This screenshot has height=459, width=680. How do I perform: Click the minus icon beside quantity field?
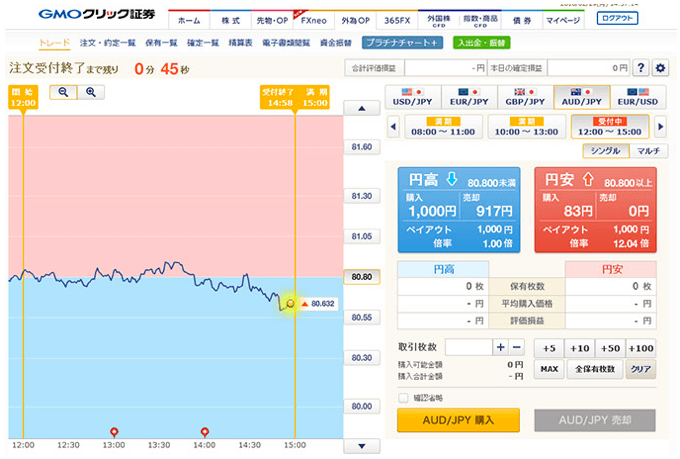[x=516, y=347]
